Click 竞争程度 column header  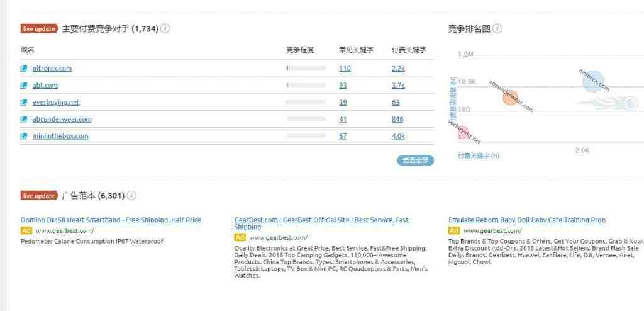click(300, 50)
